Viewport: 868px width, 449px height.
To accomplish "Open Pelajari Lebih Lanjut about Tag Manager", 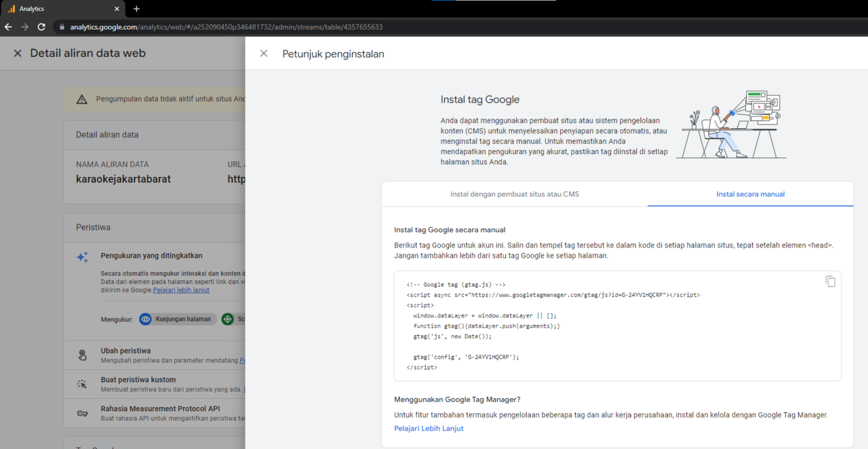I will tap(429, 429).
